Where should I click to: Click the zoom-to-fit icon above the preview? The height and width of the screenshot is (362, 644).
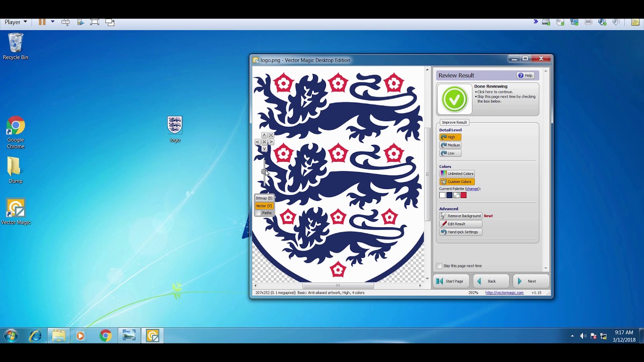[x=271, y=135]
